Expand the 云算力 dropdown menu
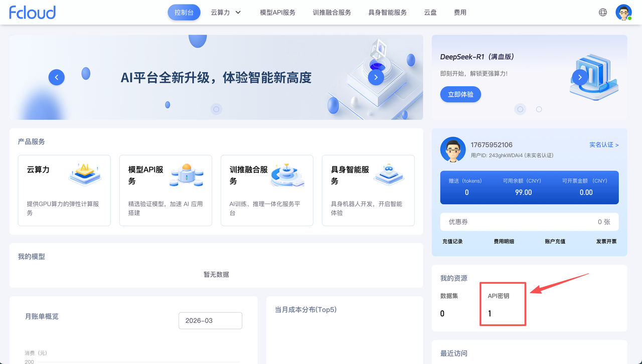This screenshot has width=642, height=364. (x=226, y=13)
